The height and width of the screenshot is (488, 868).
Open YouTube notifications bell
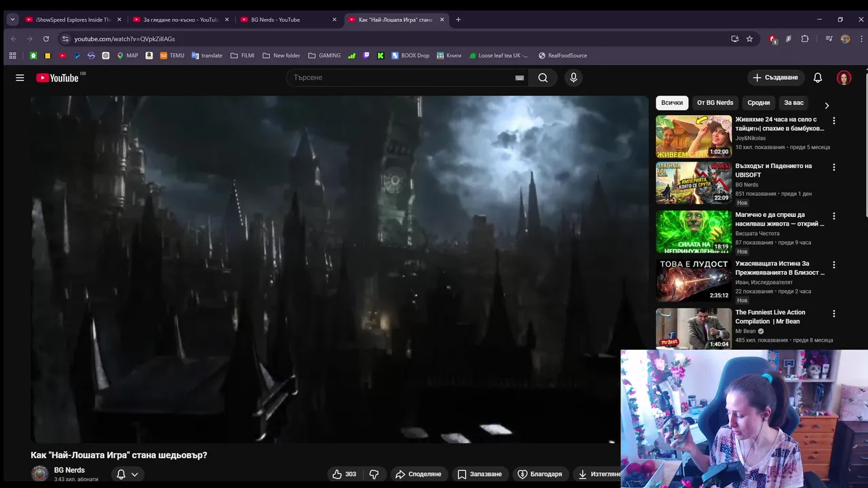click(x=818, y=78)
